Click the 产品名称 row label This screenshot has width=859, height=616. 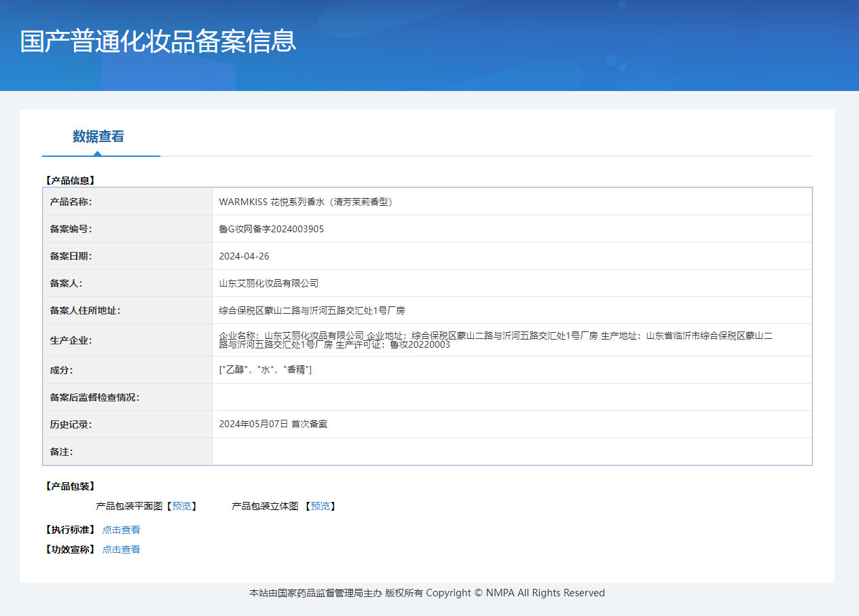(71, 202)
